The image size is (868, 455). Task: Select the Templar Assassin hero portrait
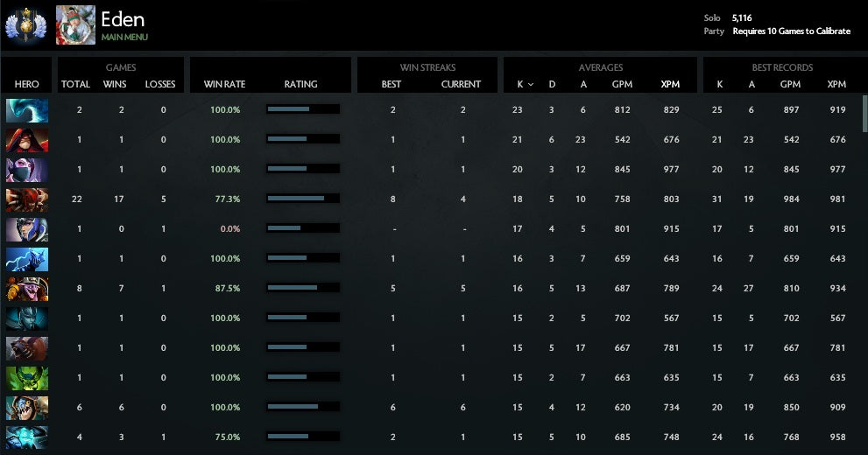(27, 170)
